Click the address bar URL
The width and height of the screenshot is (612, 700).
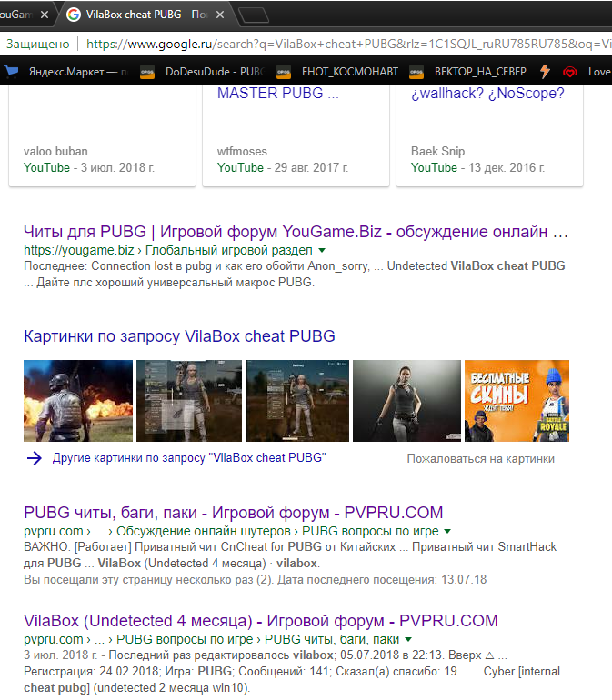coord(348,44)
